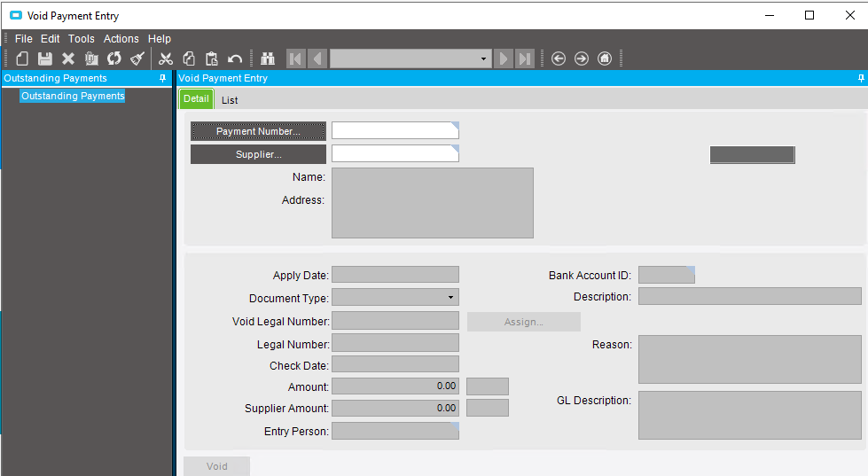This screenshot has width=868, height=476.
Task: Open the Edit menu
Action: pyautogui.click(x=50, y=39)
